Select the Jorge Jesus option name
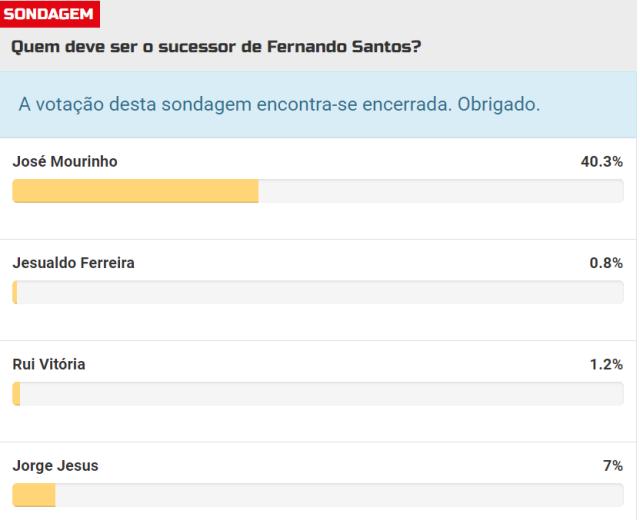Image resolution: width=640 pixels, height=520 pixels. pyautogui.click(x=55, y=466)
